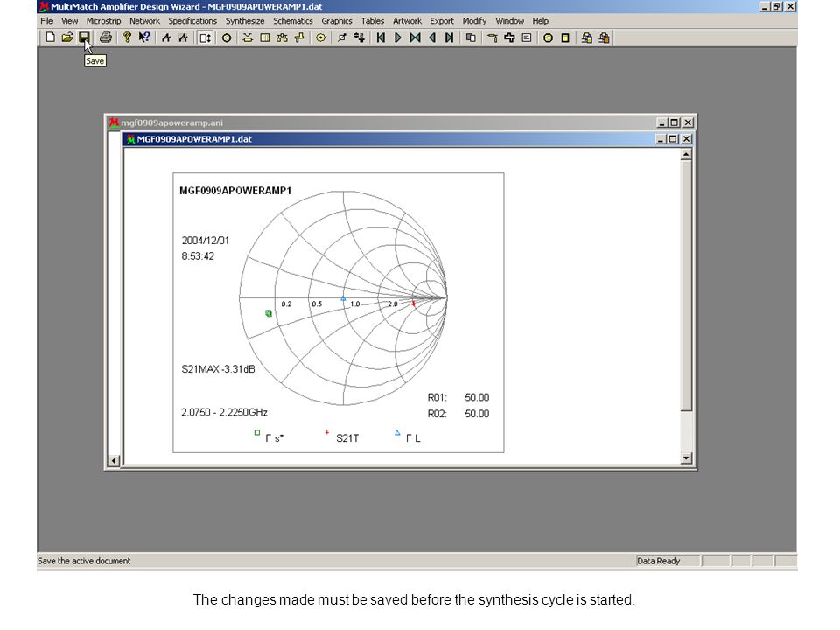
Task: Open the Synthesize menu
Action: (x=245, y=21)
